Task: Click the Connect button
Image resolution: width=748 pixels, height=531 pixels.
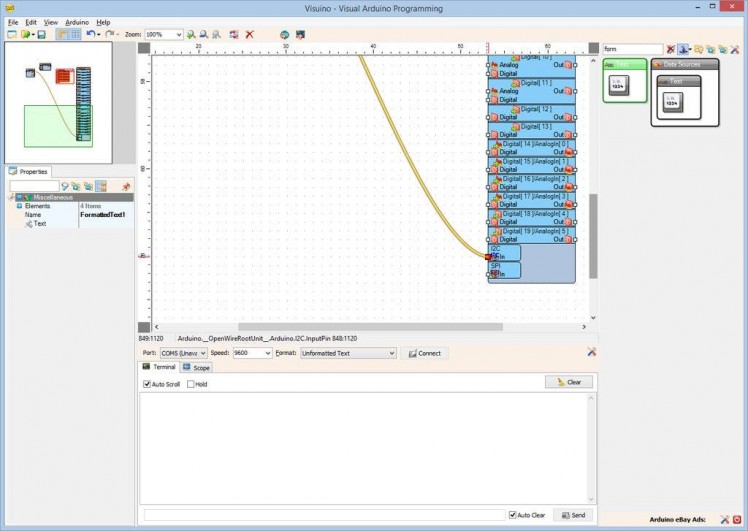Action: pos(424,353)
